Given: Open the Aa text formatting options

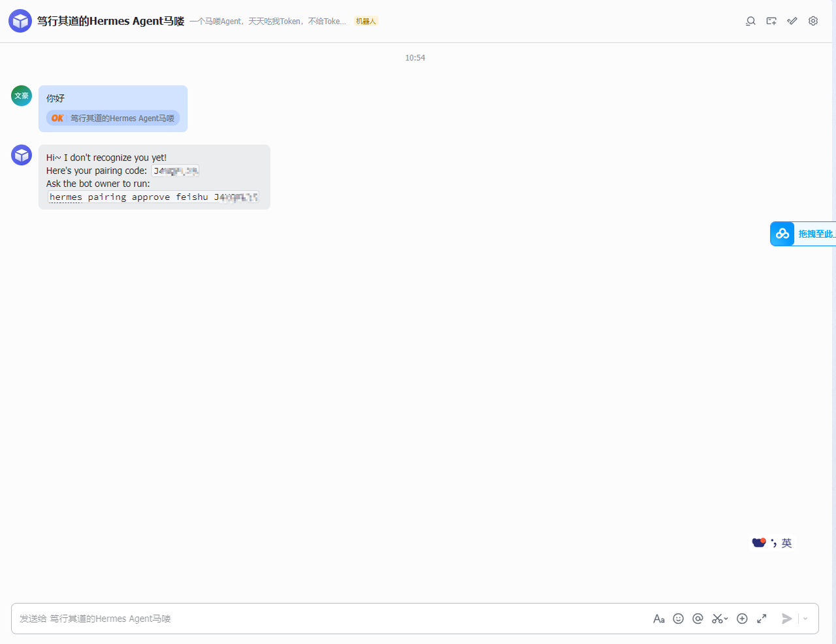Looking at the screenshot, I should tap(659, 619).
